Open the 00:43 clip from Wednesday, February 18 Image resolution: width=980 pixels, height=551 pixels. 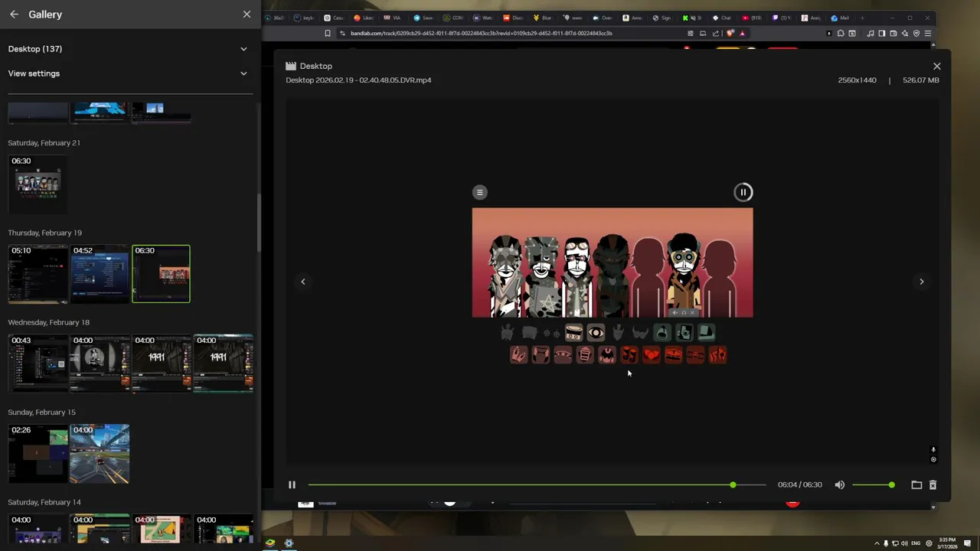(x=38, y=364)
